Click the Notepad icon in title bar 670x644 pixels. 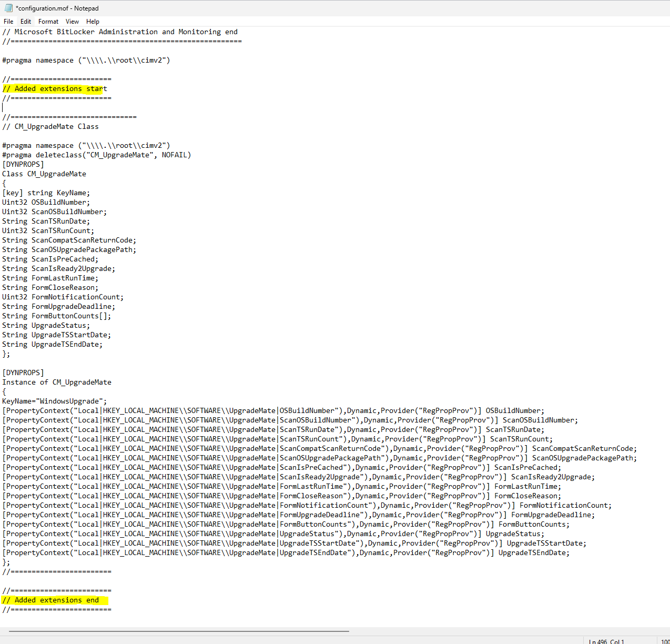click(8, 8)
